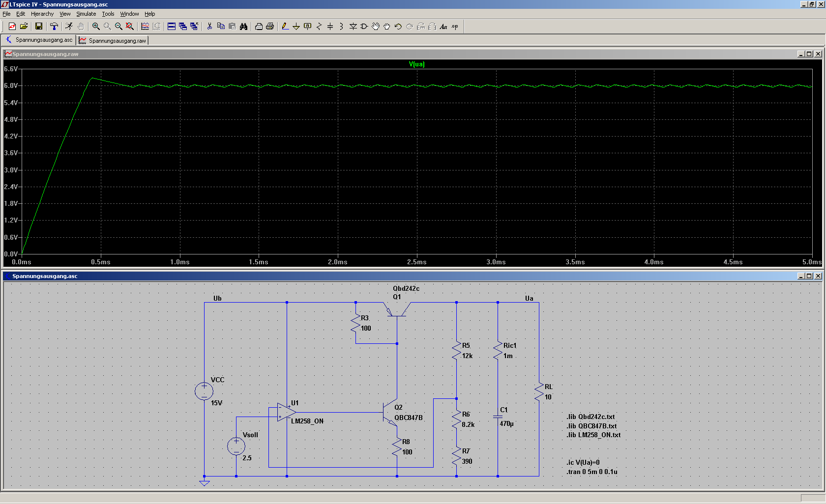
Task: Select the Place Ground tool
Action: [x=296, y=27]
